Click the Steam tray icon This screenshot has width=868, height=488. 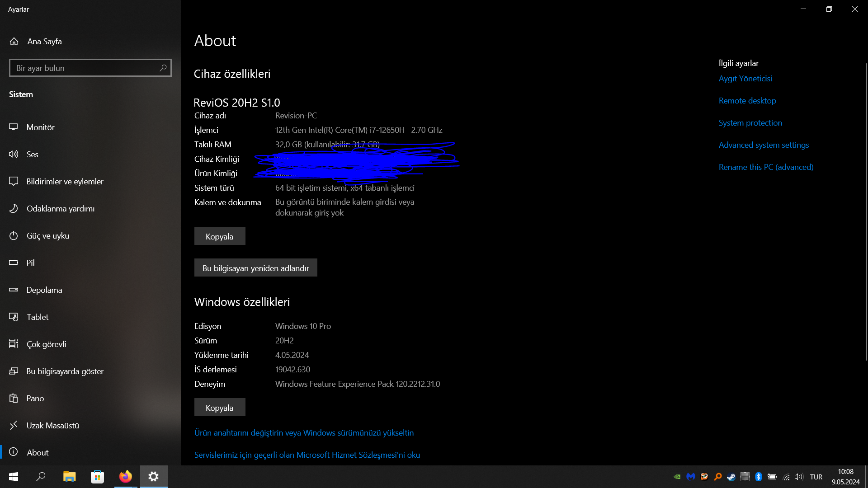[731, 477]
